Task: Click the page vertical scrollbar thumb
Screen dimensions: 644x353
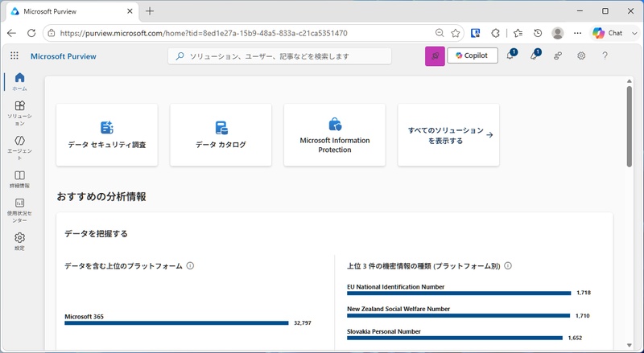Action: tap(630, 126)
